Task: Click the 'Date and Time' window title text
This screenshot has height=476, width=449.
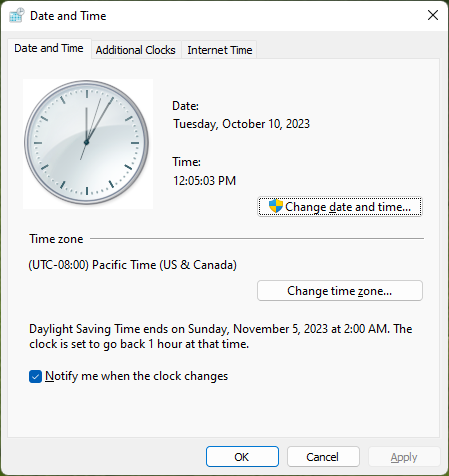Action: (68, 16)
